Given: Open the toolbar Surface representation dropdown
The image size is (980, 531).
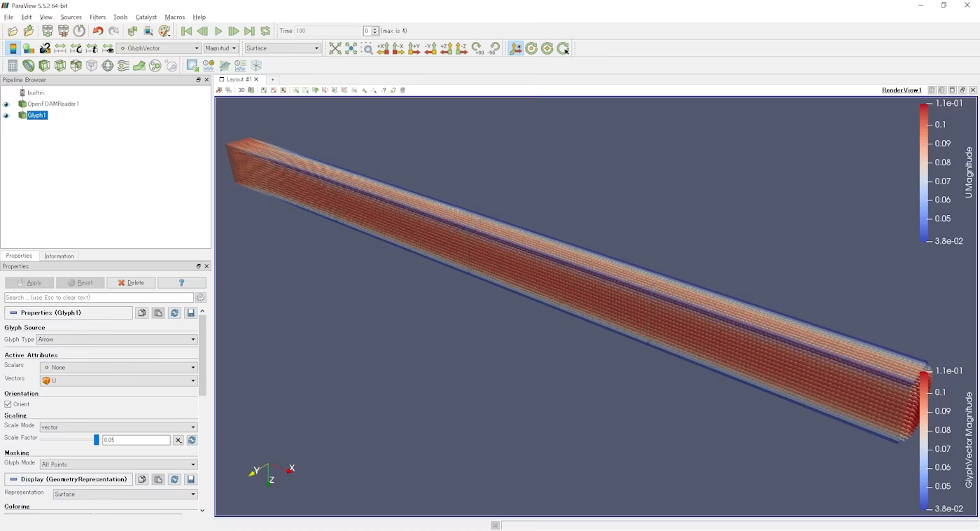Looking at the screenshot, I should (x=283, y=48).
